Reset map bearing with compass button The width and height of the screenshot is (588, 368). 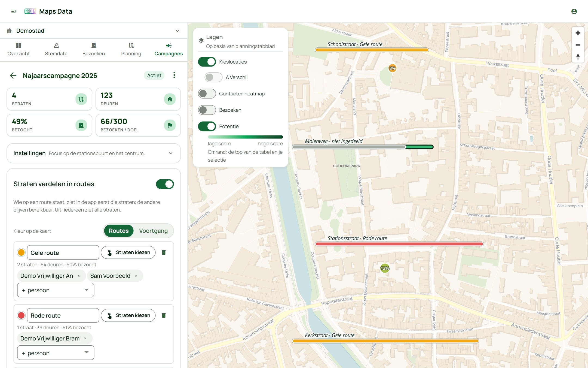tap(578, 57)
